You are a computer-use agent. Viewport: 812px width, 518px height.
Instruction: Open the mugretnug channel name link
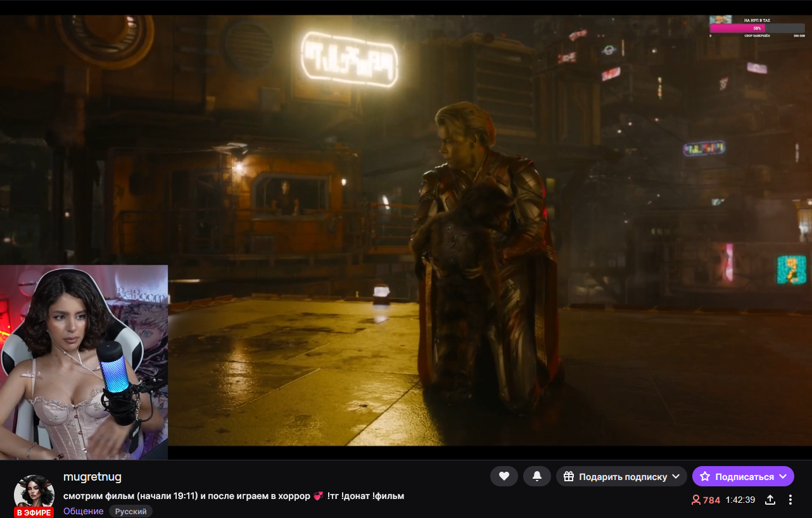[x=92, y=476]
